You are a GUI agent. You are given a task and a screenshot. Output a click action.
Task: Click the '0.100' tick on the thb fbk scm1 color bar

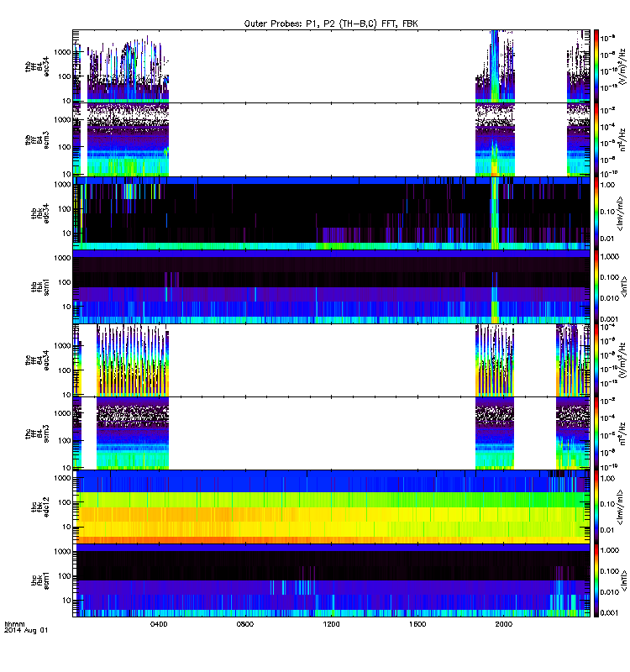click(610, 277)
